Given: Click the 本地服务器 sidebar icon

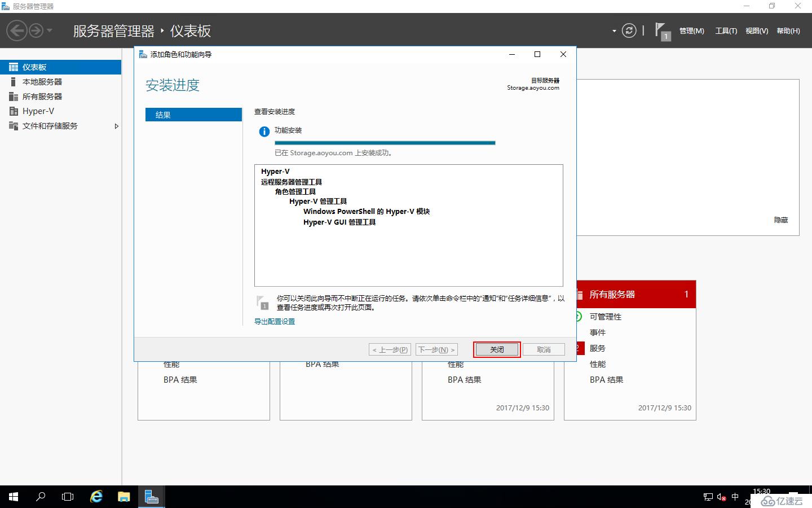Looking at the screenshot, I should click(x=14, y=82).
